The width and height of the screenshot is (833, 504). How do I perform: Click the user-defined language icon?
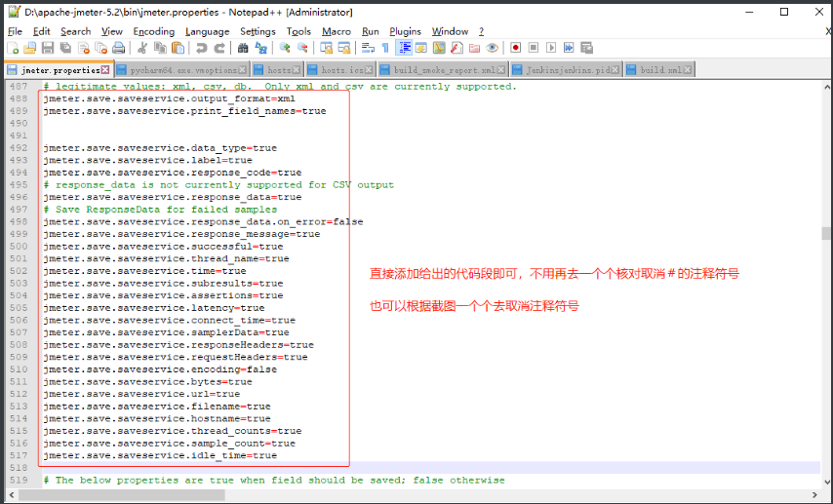(421, 49)
